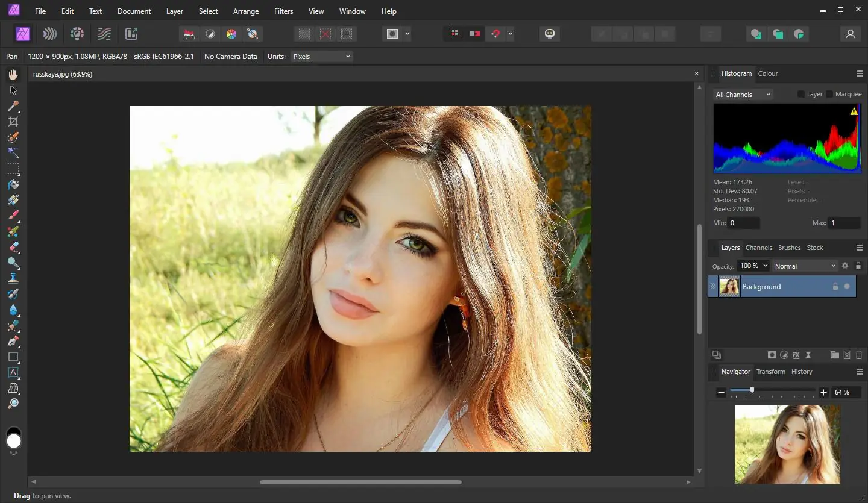Click the Navigator zoom slider handle
The height and width of the screenshot is (503, 868).
point(752,390)
